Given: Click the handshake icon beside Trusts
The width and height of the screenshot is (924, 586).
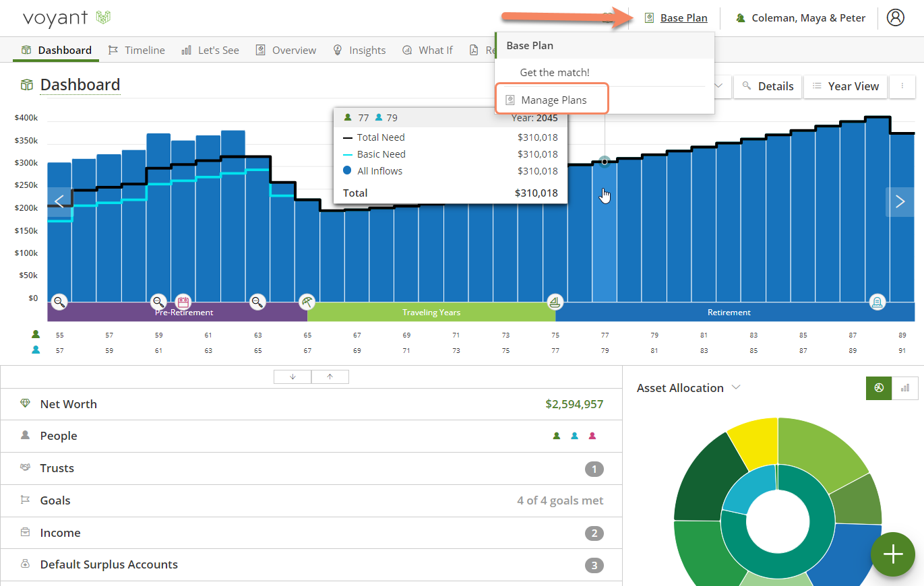Looking at the screenshot, I should point(26,467).
